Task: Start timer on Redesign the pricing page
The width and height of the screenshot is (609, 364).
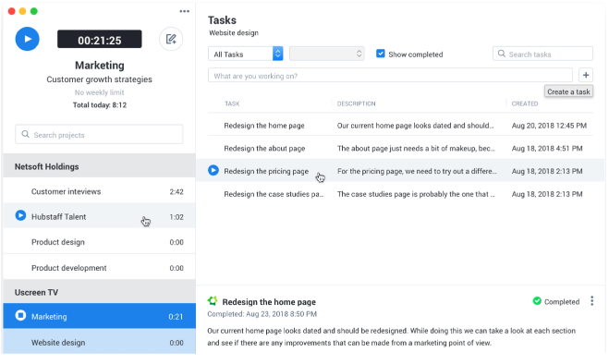Action: click(213, 171)
